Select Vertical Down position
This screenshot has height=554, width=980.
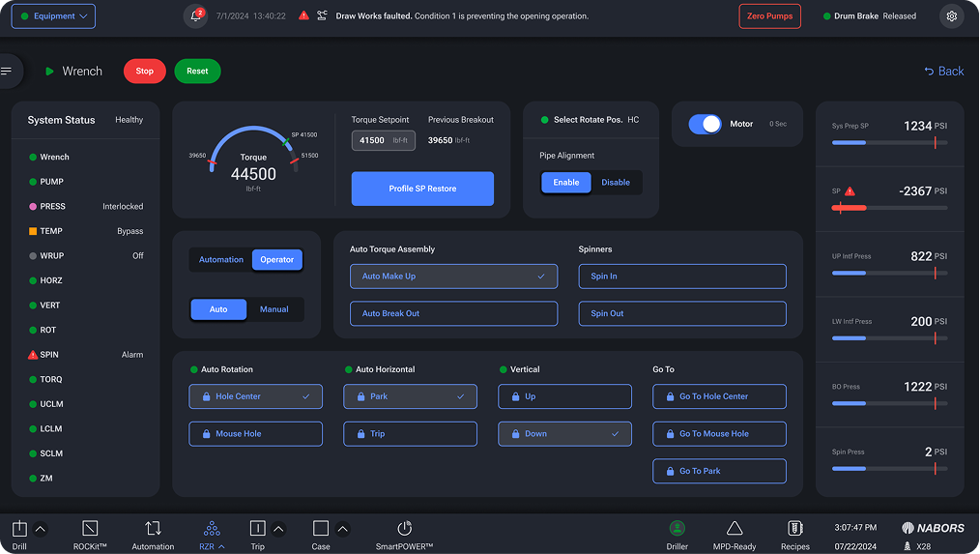(x=564, y=434)
